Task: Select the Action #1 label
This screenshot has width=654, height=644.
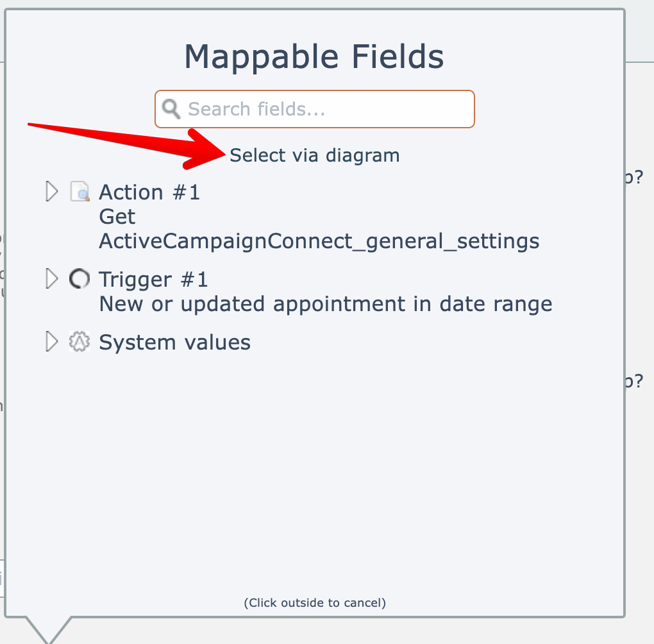Action: 149,192
